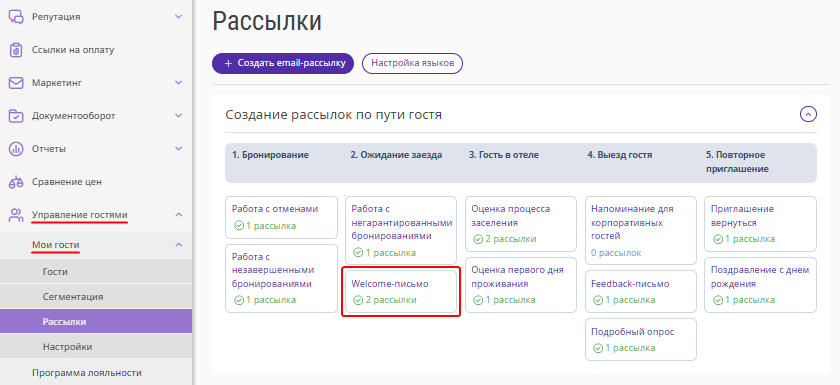
Task: Click check icon on Feedback-письмо card
Action: [x=599, y=300]
